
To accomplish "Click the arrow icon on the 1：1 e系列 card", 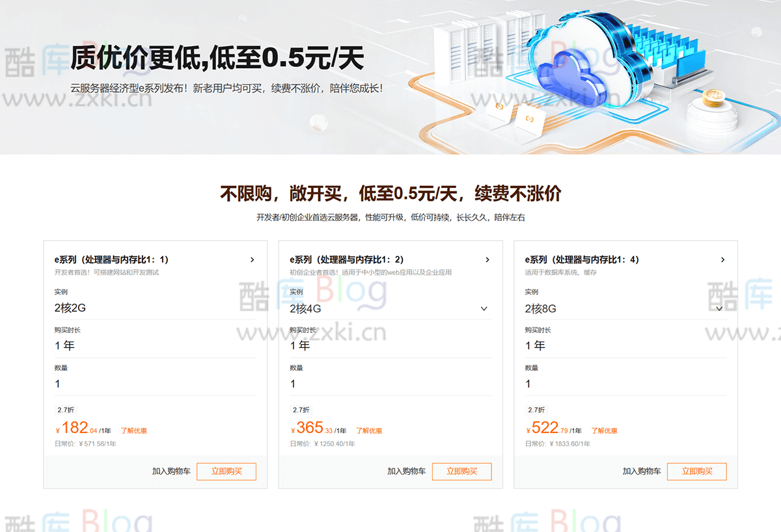I will pos(253,260).
